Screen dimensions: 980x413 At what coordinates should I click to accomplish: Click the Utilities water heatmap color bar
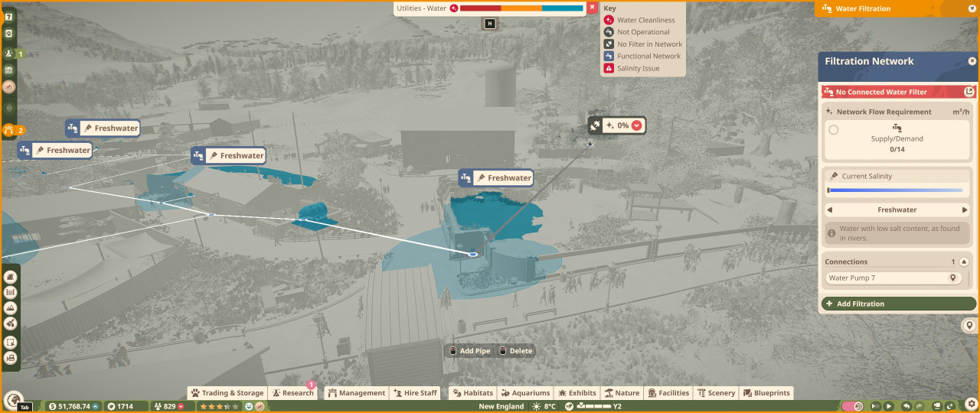pyautogui.click(x=521, y=8)
